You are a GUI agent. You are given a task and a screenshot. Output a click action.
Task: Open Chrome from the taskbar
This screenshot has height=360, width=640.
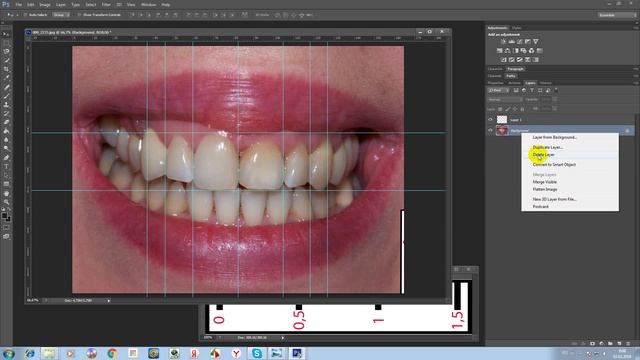[112, 353]
